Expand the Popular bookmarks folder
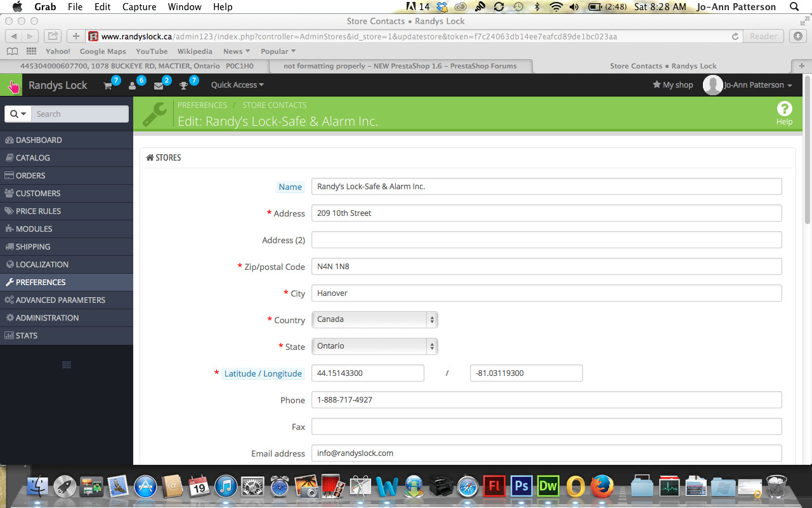The height and width of the screenshot is (508, 812). (x=278, y=51)
